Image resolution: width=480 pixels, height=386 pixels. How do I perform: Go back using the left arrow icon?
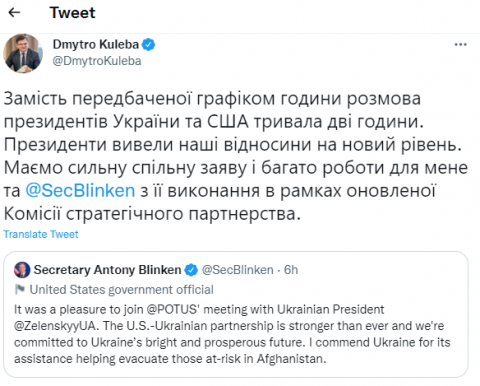point(14,13)
